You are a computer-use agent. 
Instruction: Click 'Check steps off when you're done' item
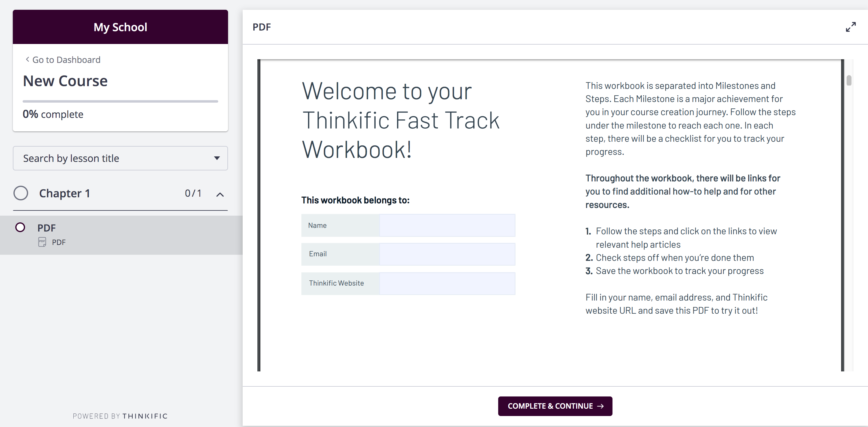670,257
